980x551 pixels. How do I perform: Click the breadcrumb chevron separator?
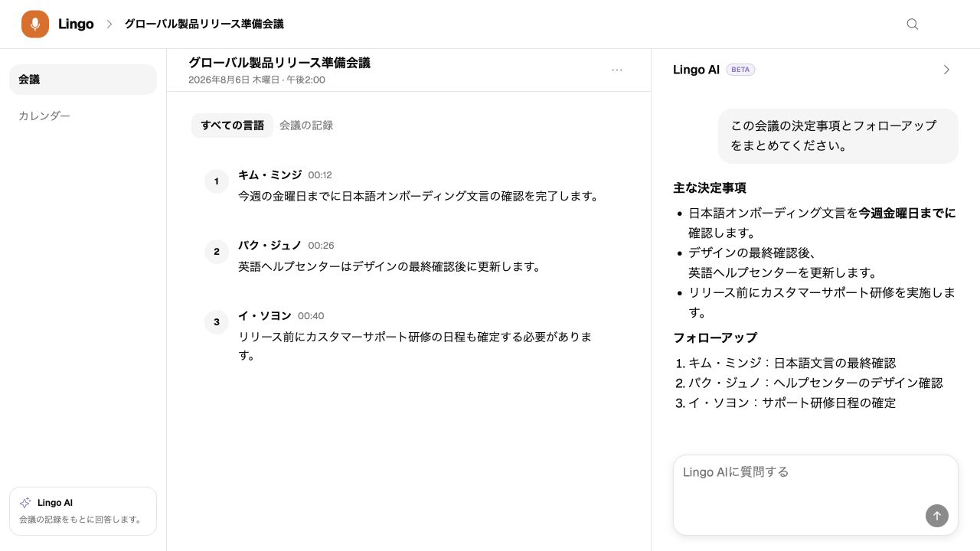[x=109, y=24]
